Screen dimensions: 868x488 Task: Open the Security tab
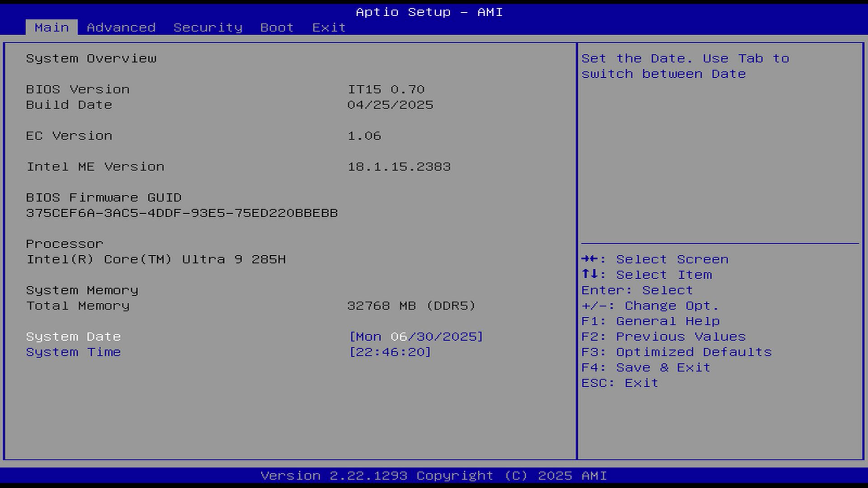(208, 28)
